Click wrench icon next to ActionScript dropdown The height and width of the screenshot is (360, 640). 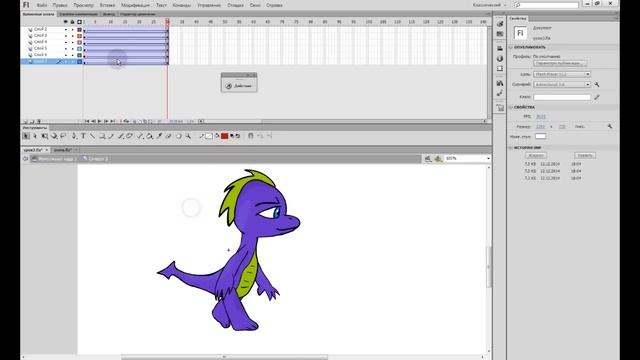click(597, 84)
